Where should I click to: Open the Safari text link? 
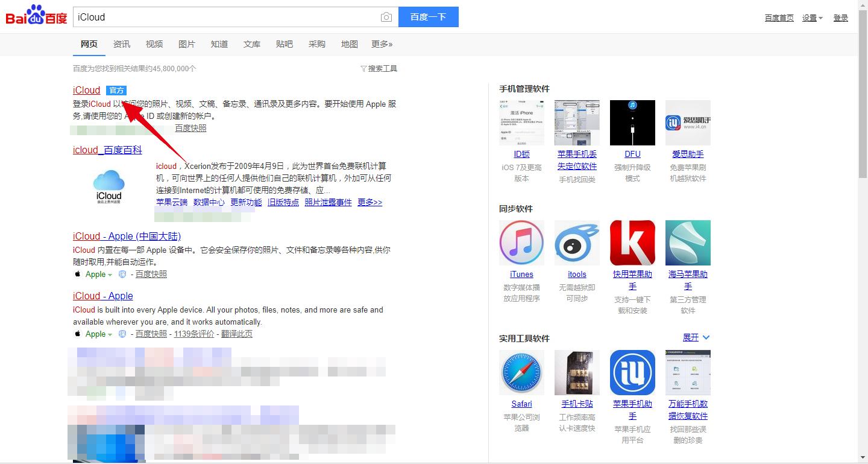(x=521, y=404)
